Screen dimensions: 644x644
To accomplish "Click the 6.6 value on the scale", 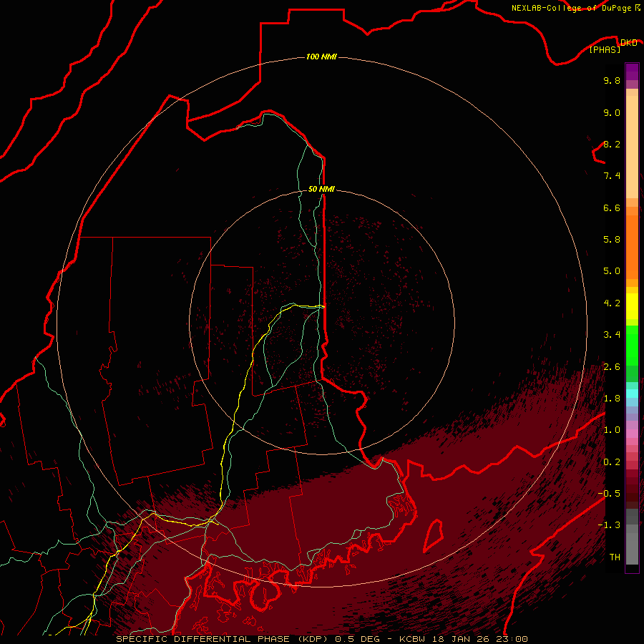I will click(612, 208).
